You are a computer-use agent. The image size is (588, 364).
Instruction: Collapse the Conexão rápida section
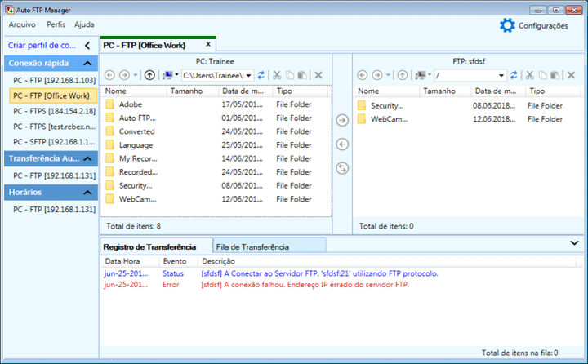pyautogui.click(x=87, y=63)
